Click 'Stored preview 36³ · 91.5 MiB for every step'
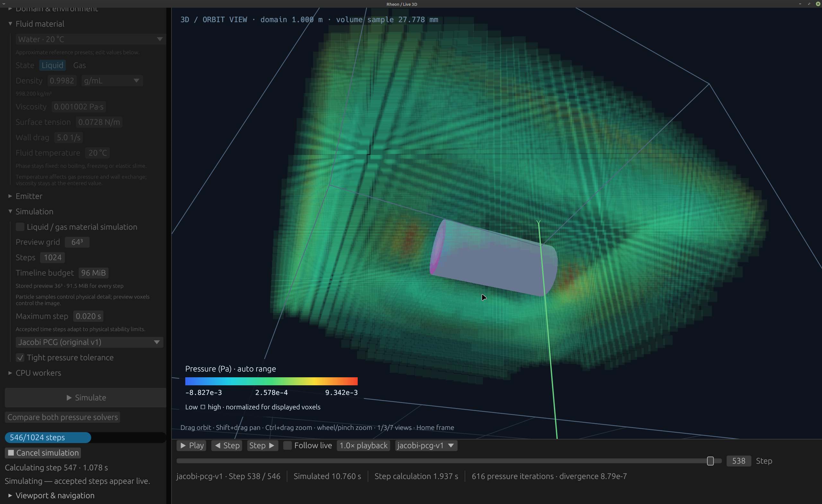 point(69,286)
